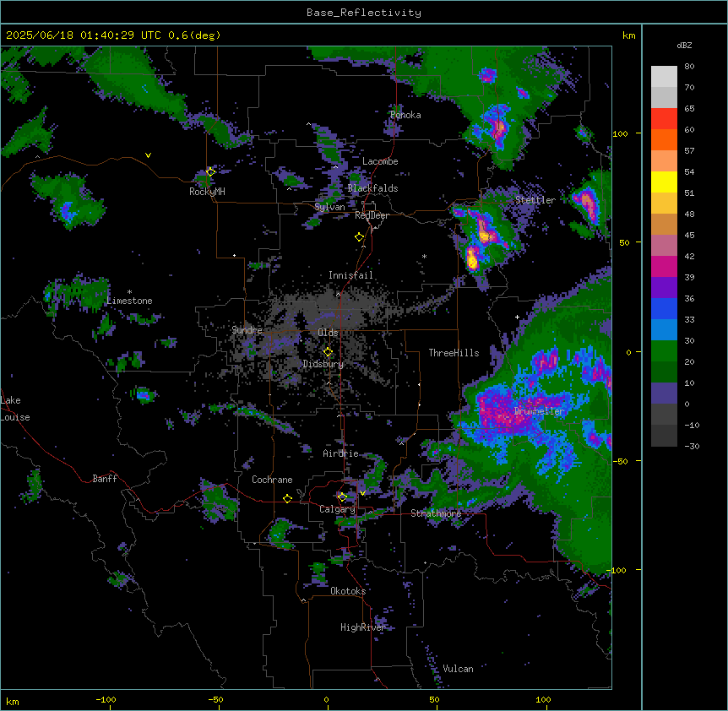Click the 50 tick on the bottom axis
Image resolution: width=728 pixels, height=711 pixels.
pos(433,699)
